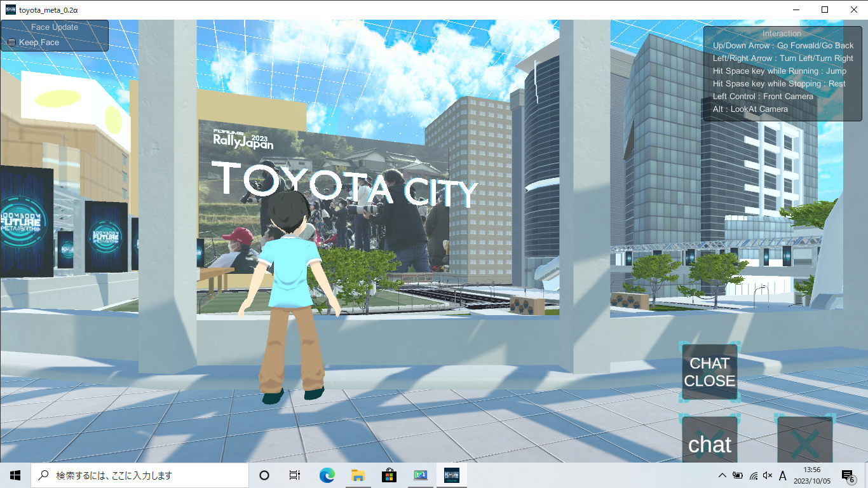Select the "Hit Spase key while Stopping : Rest" line

point(780,84)
